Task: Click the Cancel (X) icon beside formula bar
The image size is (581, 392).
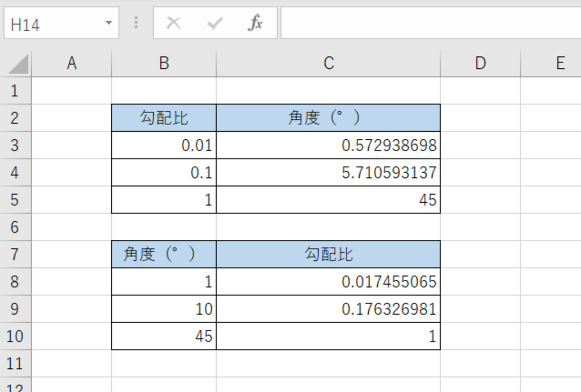Action: coord(174,23)
